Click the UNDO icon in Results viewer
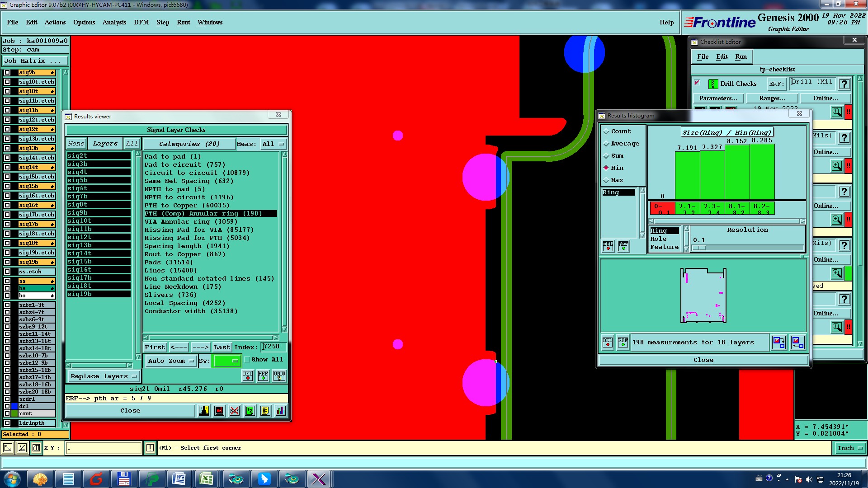The height and width of the screenshot is (488, 868). tap(279, 376)
